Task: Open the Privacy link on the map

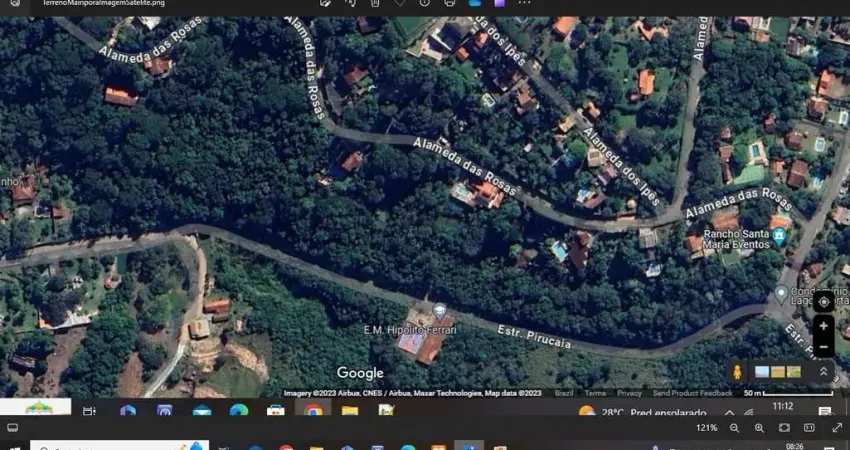Action: click(x=629, y=393)
